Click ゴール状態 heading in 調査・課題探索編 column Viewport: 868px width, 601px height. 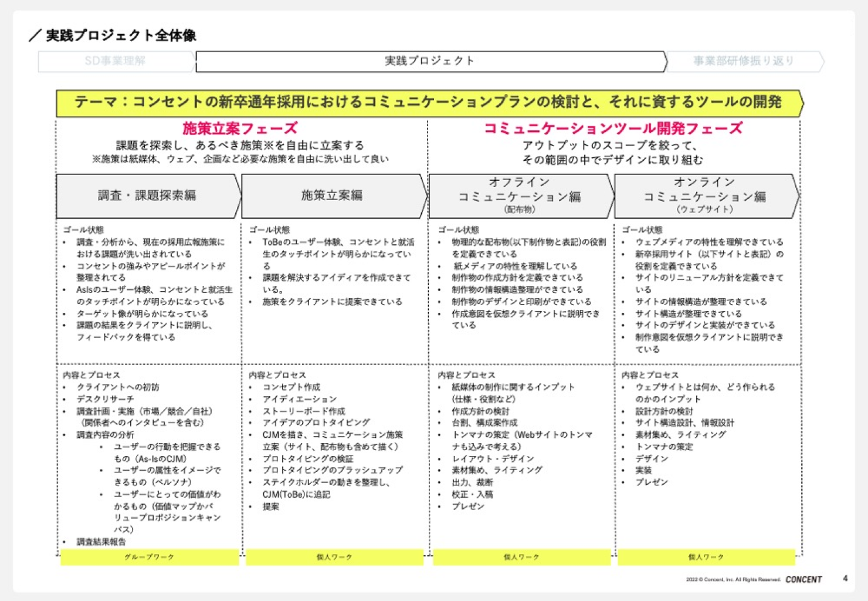coord(83,229)
